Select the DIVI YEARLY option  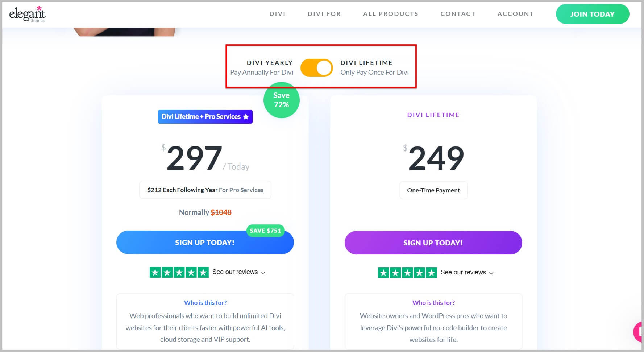[270, 62]
